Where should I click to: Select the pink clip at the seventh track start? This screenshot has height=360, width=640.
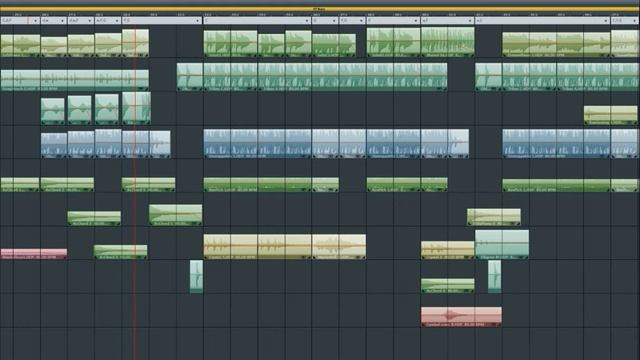pyautogui.click(x=34, y=253)
